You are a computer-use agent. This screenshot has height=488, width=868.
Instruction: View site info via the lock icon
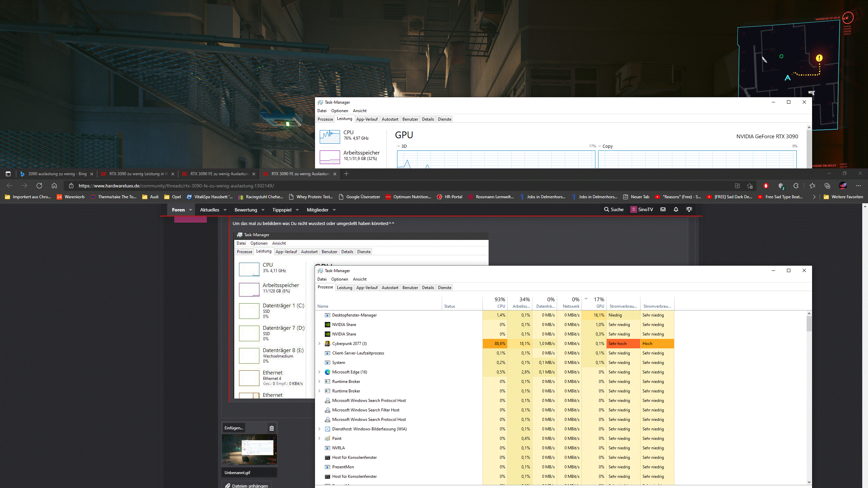[71, 186]
